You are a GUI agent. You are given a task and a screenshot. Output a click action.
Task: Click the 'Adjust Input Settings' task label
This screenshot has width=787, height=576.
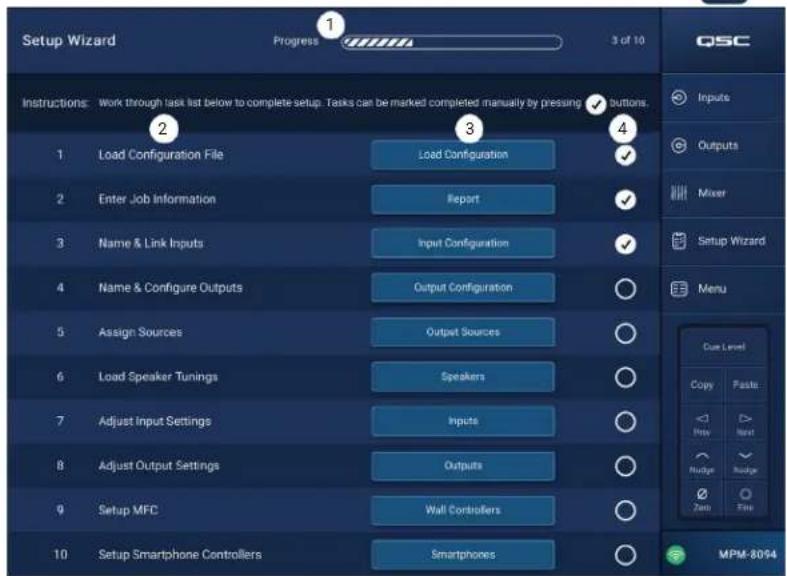pos(155,421)
